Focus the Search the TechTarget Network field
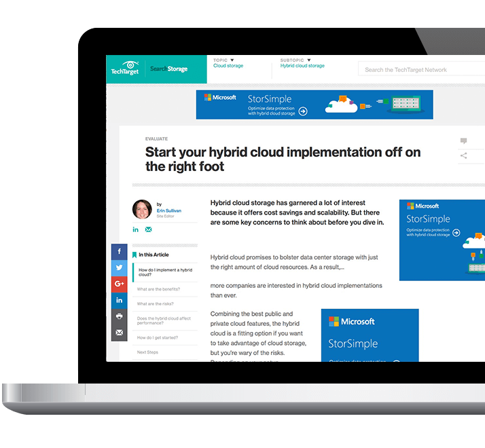The image size is (485, 448). tap(421, 69)
